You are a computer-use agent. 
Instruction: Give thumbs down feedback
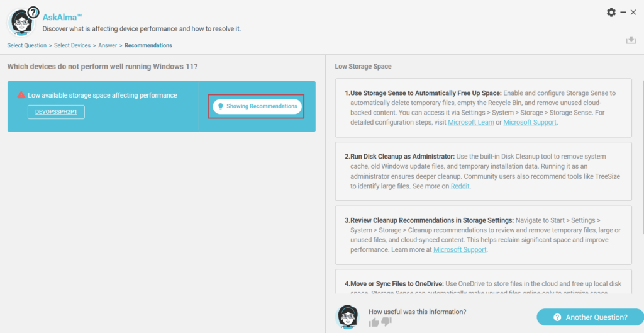click(x=386, y=322)
